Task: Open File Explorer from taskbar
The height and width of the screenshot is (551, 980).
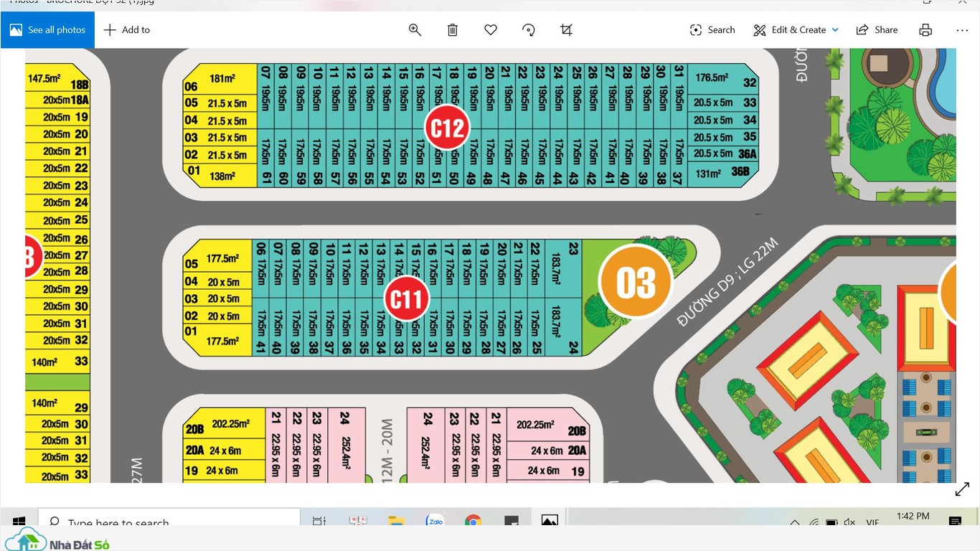Action: tap(396, 521)
